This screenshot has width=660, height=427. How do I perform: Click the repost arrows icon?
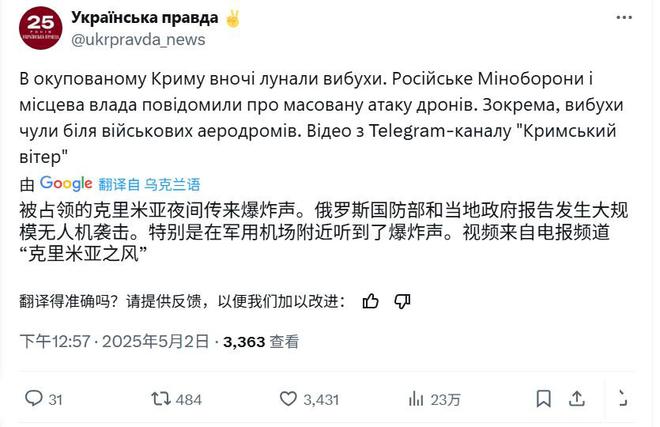[161, 398]
